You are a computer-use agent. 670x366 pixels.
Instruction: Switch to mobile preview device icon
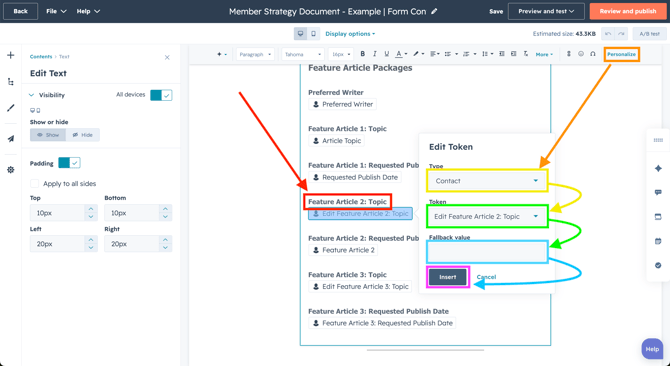[x=313, y=34]
